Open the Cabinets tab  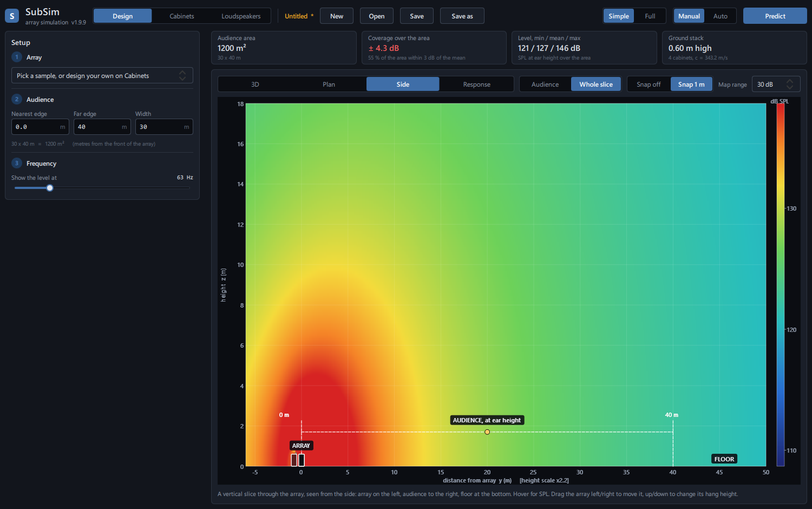pos(182,16)
